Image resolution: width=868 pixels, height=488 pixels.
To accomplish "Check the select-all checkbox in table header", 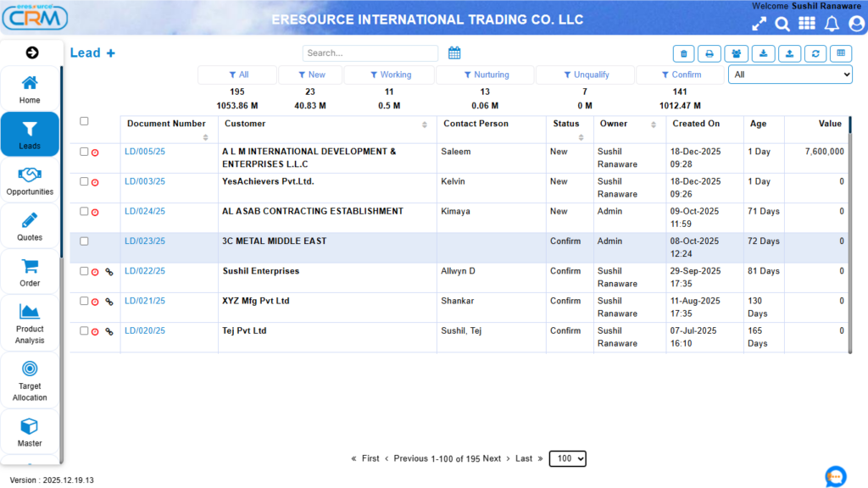I will tap(84, 121).
